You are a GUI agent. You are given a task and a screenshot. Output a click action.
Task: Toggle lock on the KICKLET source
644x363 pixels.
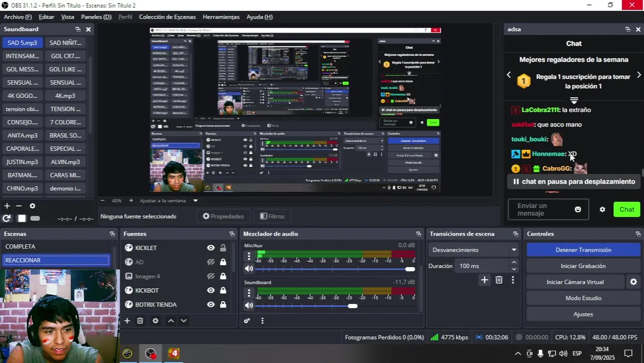click(223, 248)
